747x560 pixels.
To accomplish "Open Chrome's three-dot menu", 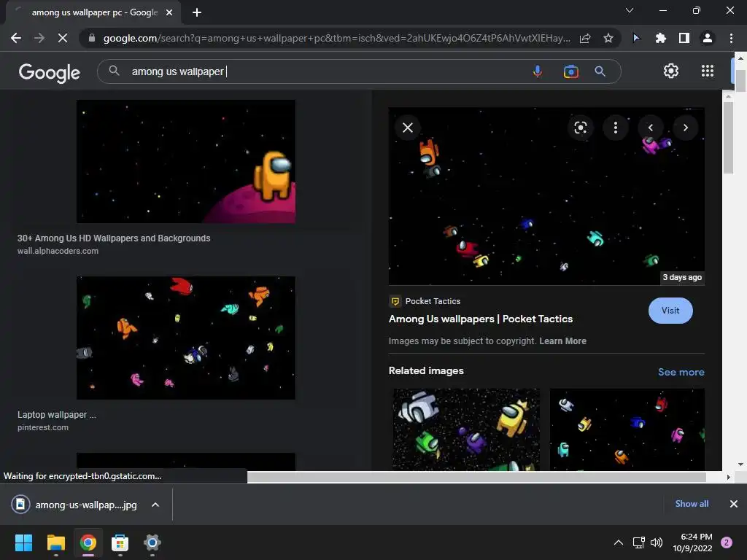I will pyautogui.click(x=731, y=38).
